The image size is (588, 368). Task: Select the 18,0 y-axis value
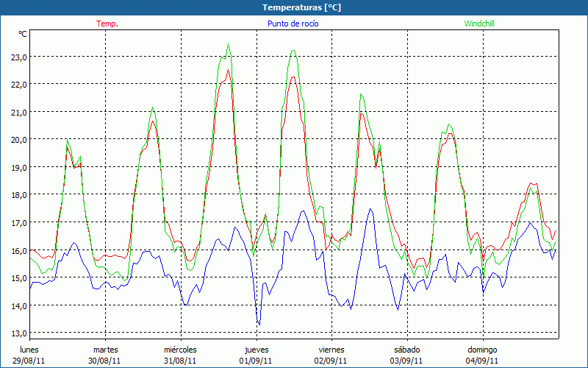[x=17, y=195]
